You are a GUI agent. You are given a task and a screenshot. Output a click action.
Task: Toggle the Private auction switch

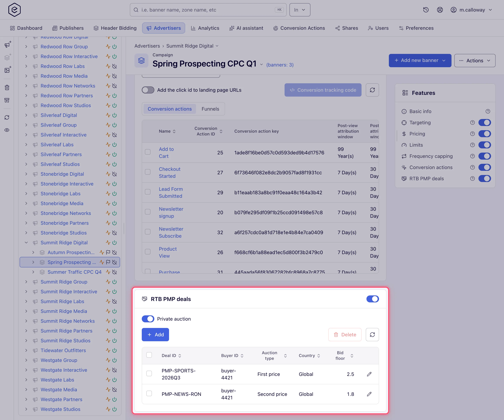coord(148,319)
